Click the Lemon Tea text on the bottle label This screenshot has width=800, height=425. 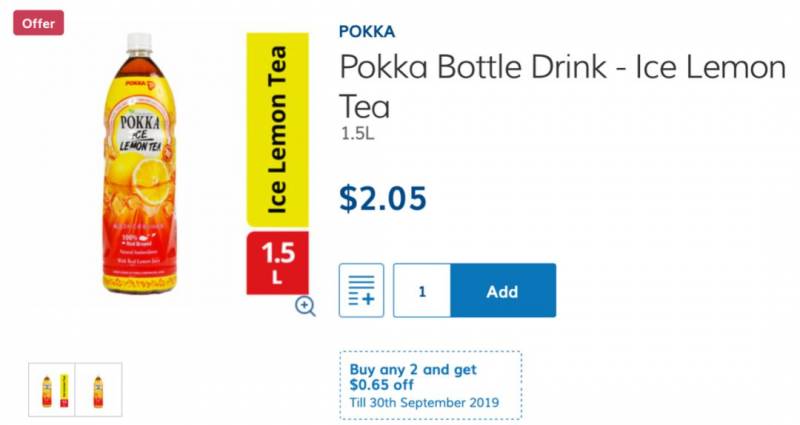[141, 147]
